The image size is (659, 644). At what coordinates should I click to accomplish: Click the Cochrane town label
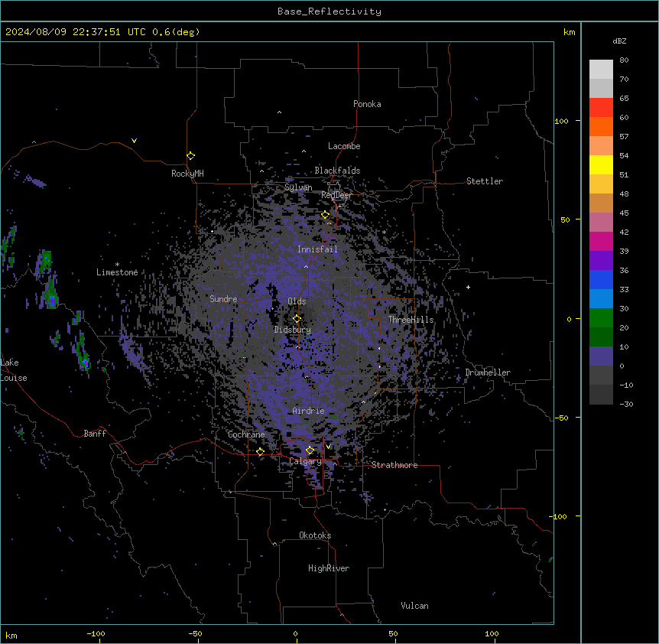pyautogui.click(x=246, y=434)
